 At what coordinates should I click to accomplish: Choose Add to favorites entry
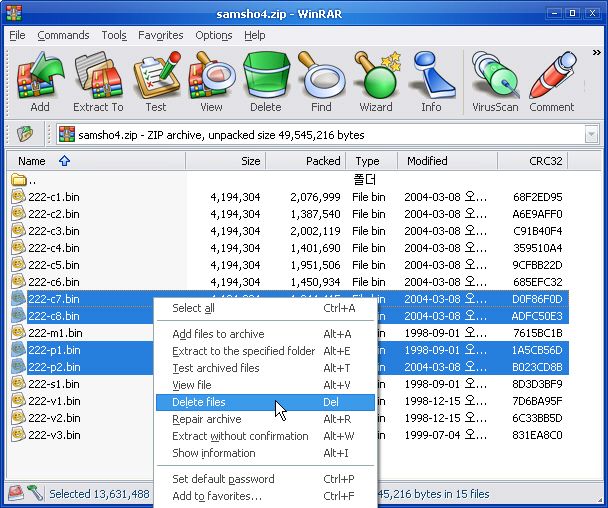pyautogui.click(x=265, y=496)
